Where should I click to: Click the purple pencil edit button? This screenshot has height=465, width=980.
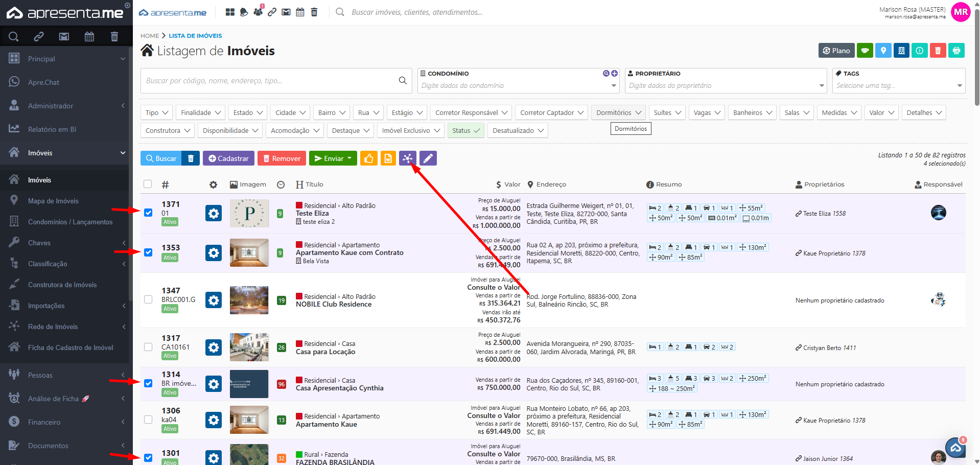[428, 158]
